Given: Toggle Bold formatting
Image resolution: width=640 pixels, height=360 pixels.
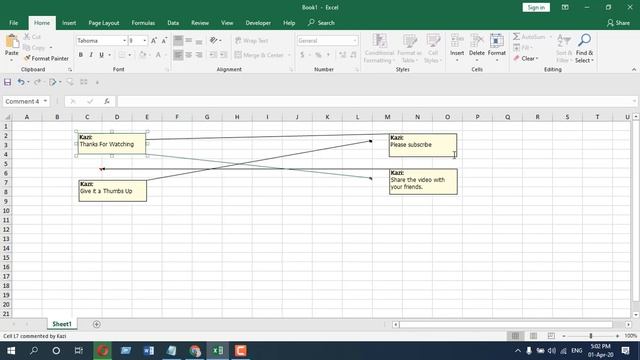Looking at the screenshot, I should [81, 55].
